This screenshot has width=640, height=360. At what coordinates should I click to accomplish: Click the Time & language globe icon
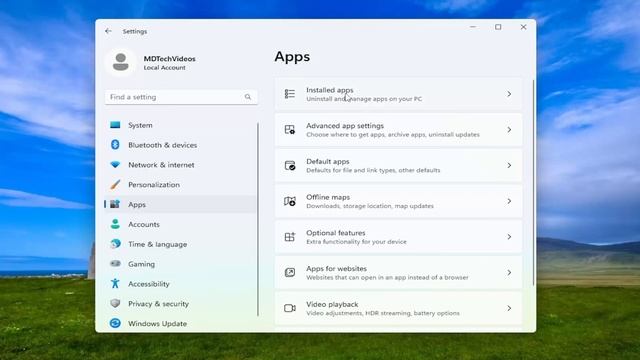pyautogui.click(x=115, y=244)
